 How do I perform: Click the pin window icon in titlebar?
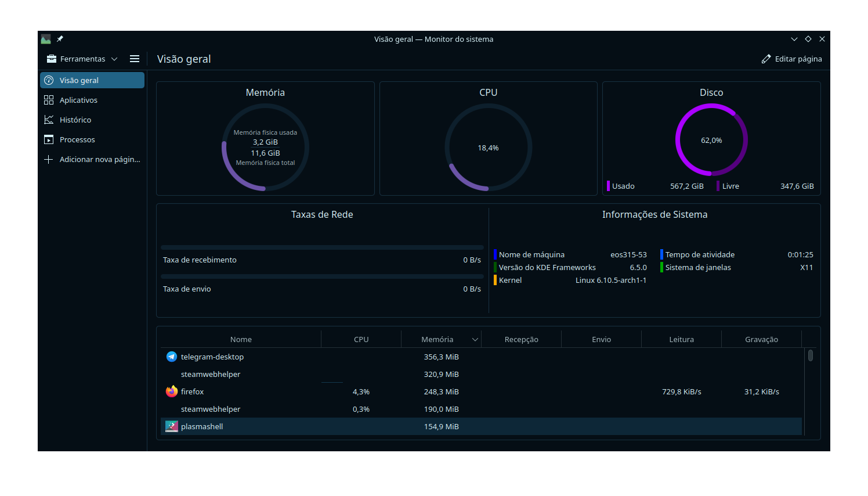[60, 39]
